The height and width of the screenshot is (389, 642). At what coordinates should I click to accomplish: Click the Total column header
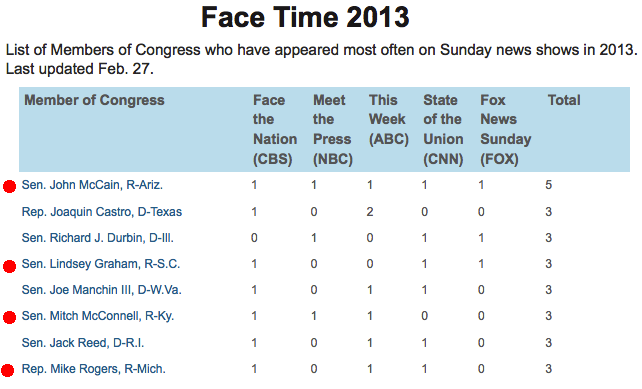click(x=564, y=100)
